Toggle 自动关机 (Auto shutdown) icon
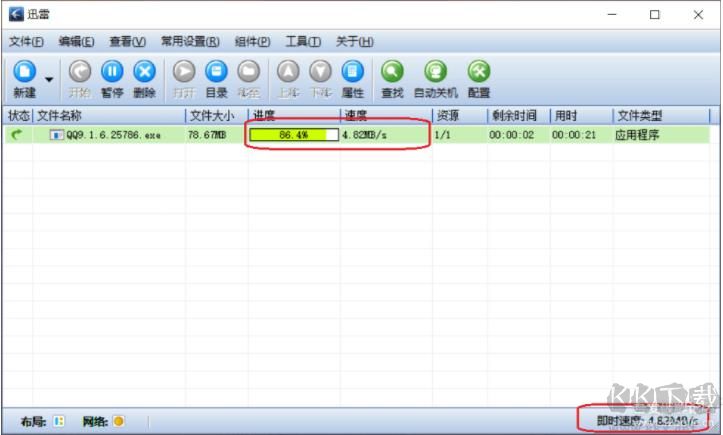This screenshot has width=723, height=435. click(436, 72)
